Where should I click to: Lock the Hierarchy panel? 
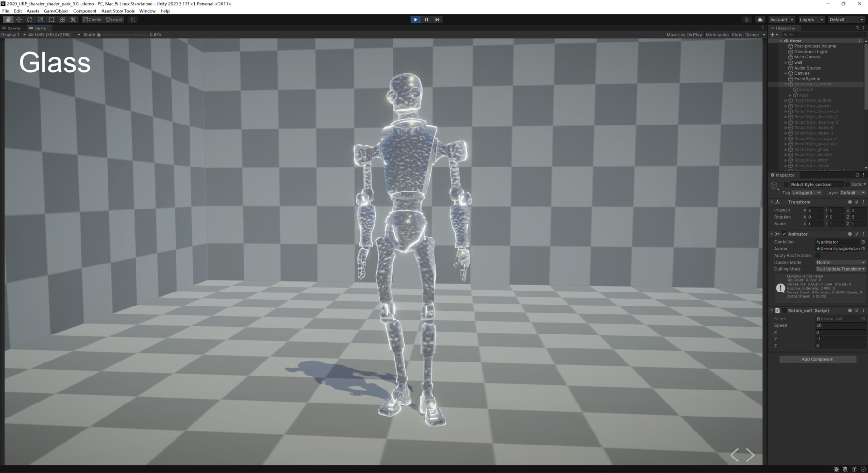(857, 28)
